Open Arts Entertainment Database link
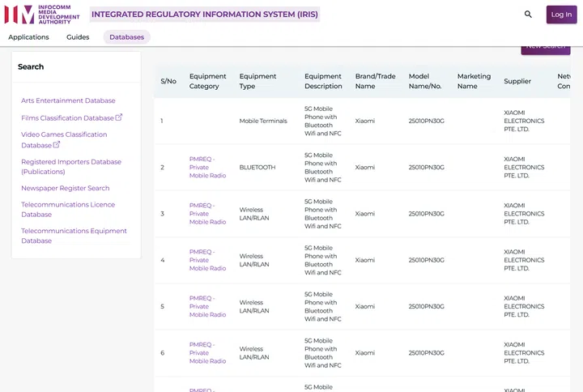The image size is (583, 392). 68,101
